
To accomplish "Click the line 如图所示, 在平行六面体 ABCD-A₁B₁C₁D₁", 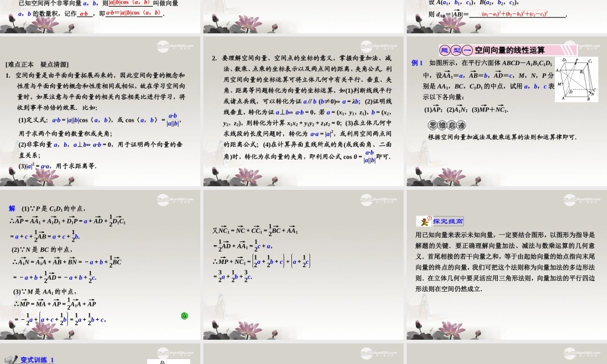I will point(490,63).
